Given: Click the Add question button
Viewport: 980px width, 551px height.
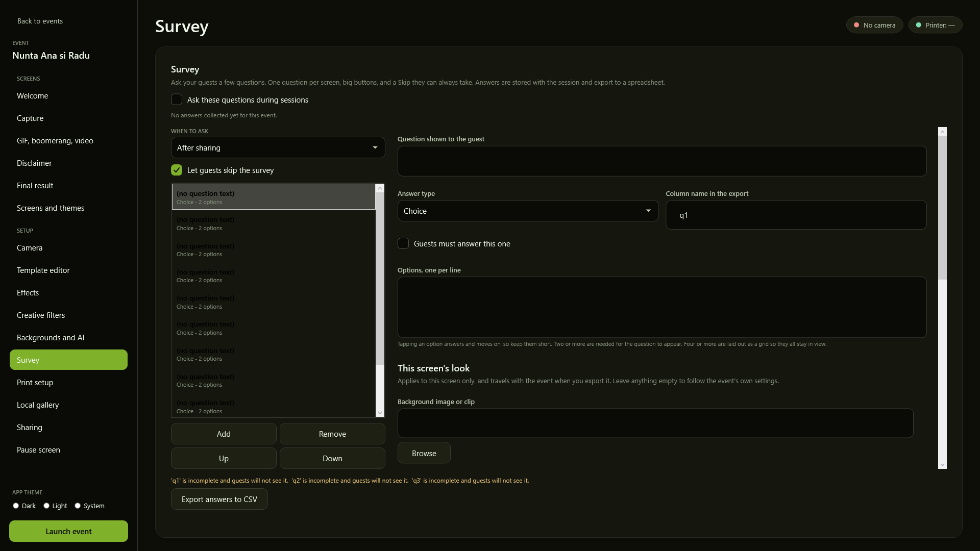Looking at the screenshot, I should (x=224, y=434).
